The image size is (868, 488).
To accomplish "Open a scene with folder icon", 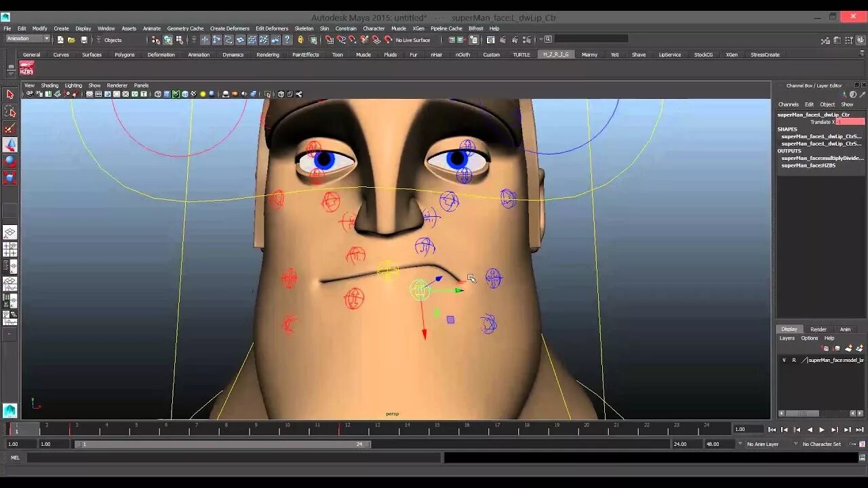I will [x=71, y=40].
